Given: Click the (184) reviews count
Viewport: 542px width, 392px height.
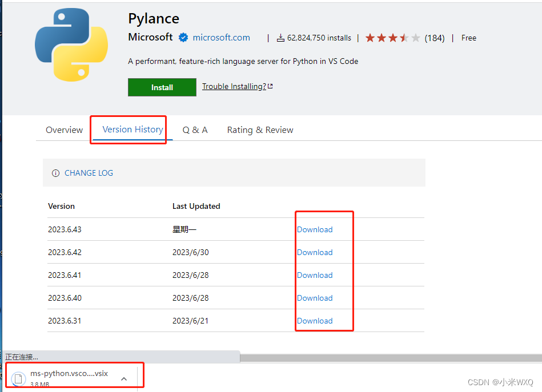Looking at the screenshot, I should click(x=435, y=38).
